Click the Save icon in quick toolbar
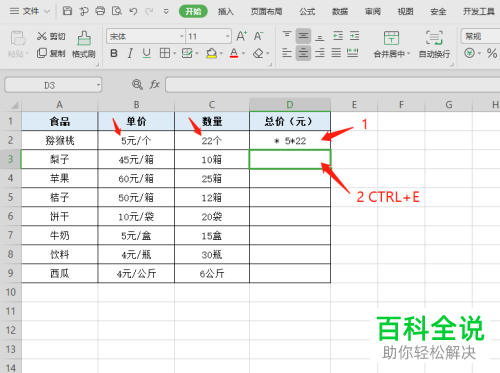 pos(67,11)
